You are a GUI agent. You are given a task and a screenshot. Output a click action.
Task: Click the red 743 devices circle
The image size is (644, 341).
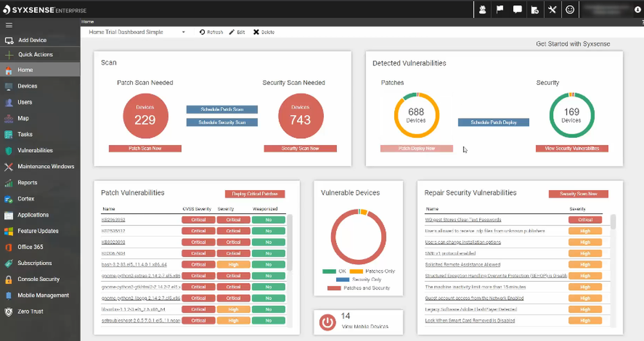(x=301, y=116)
